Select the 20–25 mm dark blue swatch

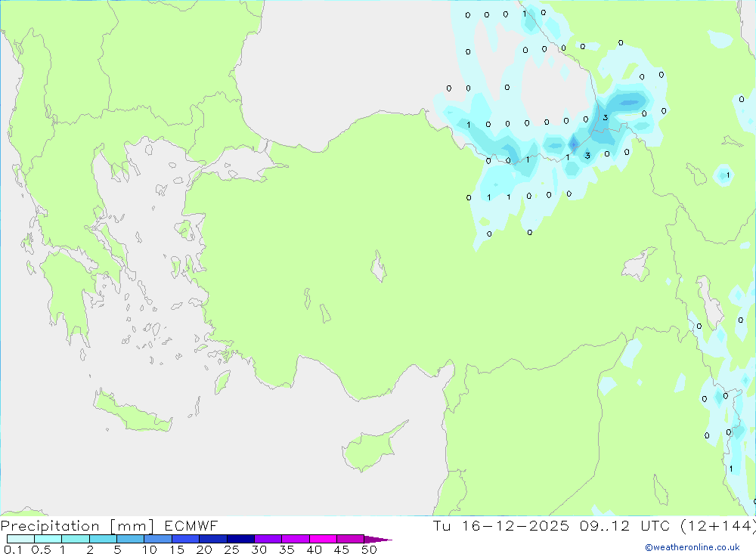point(212,539)
